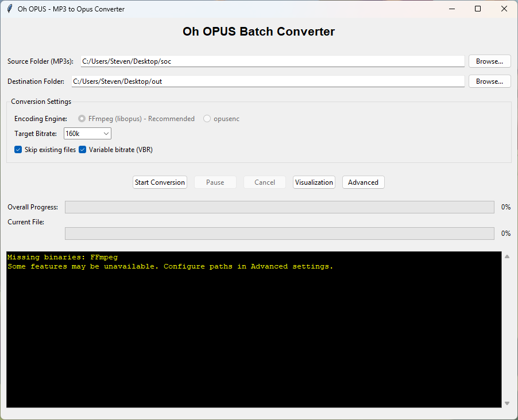Click the feather app icon in title bar
Image resolution: width=518 pixels, height=420 pixels.
pyautogui.click(x=10, y=9)
